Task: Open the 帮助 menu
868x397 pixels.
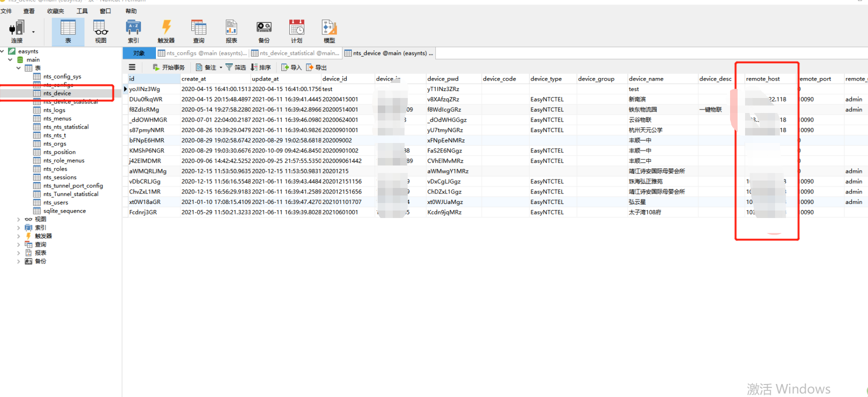Action: click(x=131, y=11)
